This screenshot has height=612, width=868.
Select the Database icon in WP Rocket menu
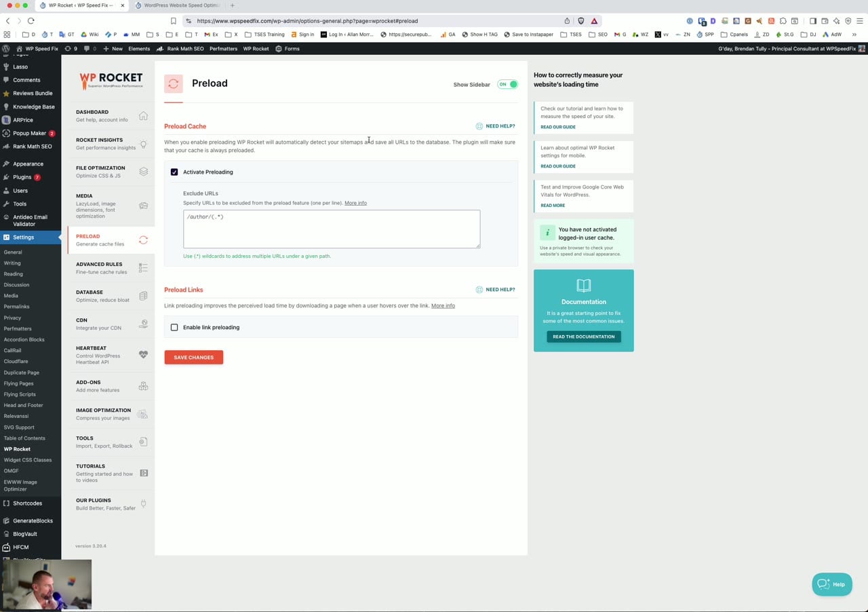[143, 296]
